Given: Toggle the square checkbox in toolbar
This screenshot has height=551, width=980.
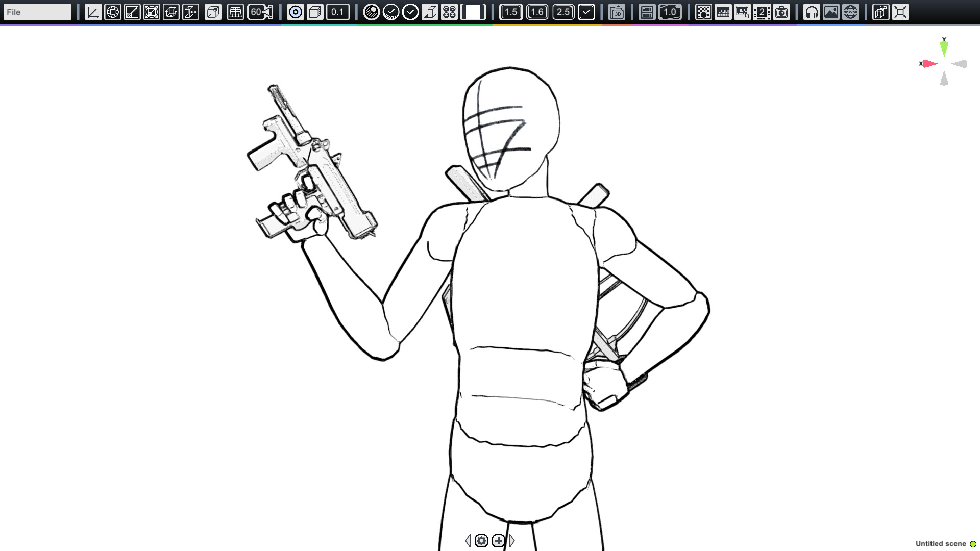Looking at the screenshot, I should coord(586,12).
